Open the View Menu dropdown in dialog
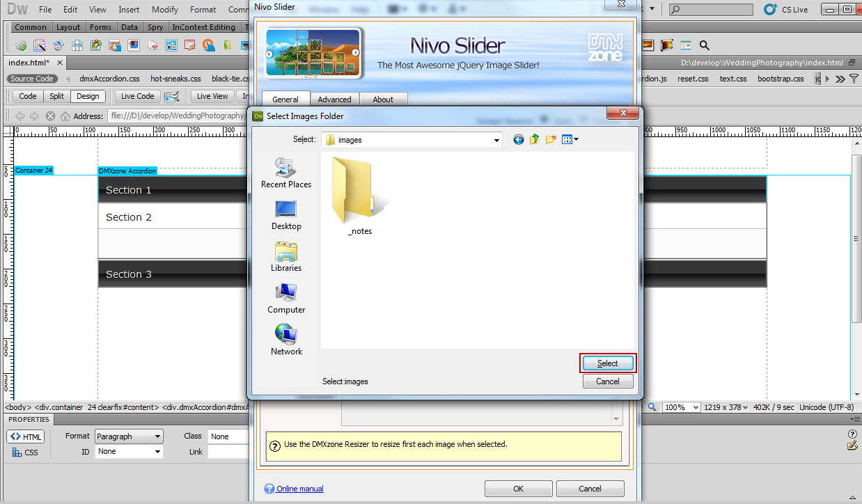 [570, 140]
